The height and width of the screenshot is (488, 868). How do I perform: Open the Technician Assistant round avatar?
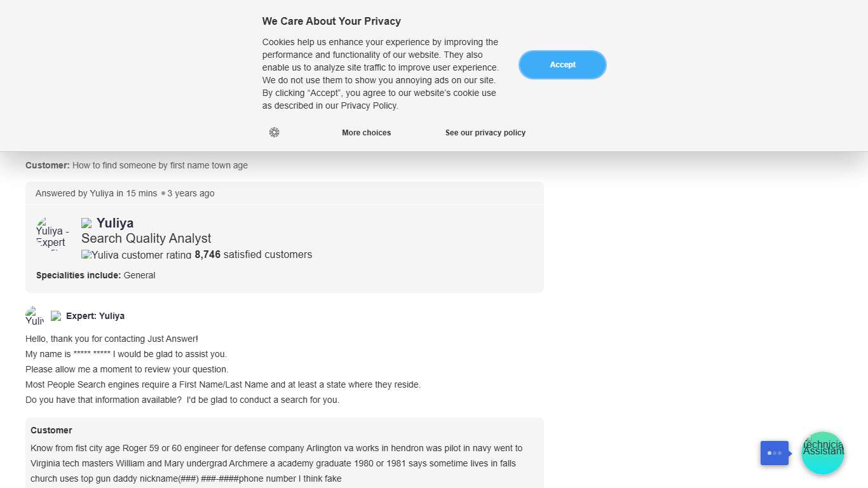click(823, 453)
